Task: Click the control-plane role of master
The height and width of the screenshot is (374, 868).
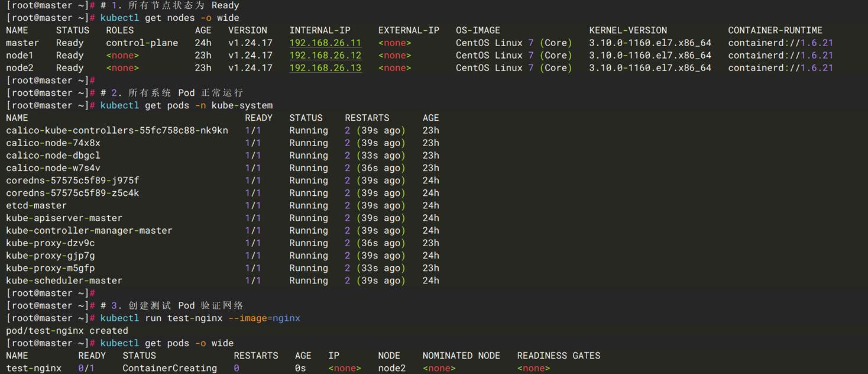Action: [142, 43]
